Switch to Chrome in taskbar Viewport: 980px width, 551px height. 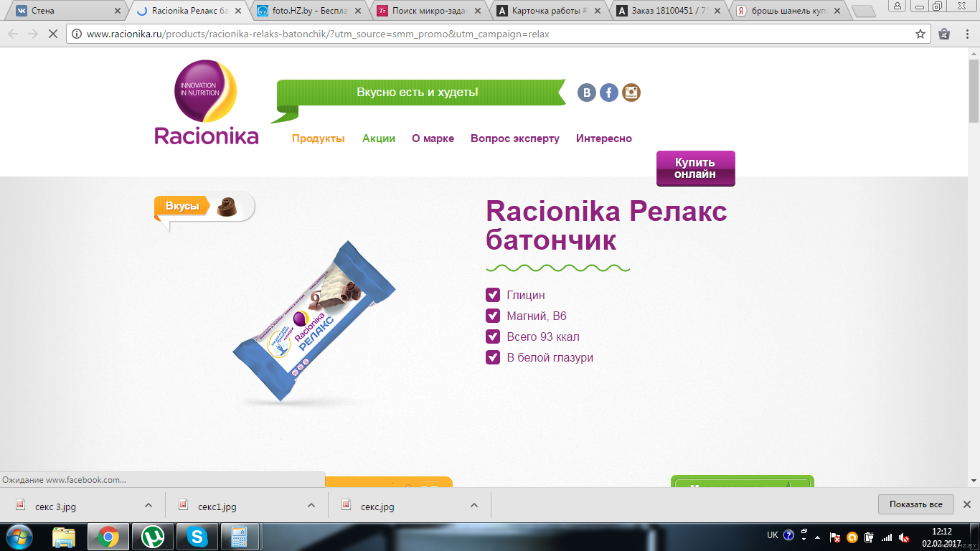[108, 536]
